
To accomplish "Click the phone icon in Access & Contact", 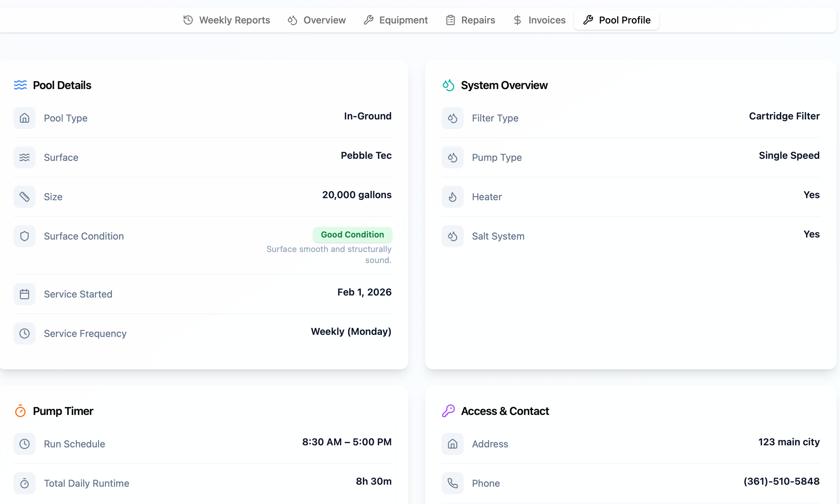I will coord(453,483).
